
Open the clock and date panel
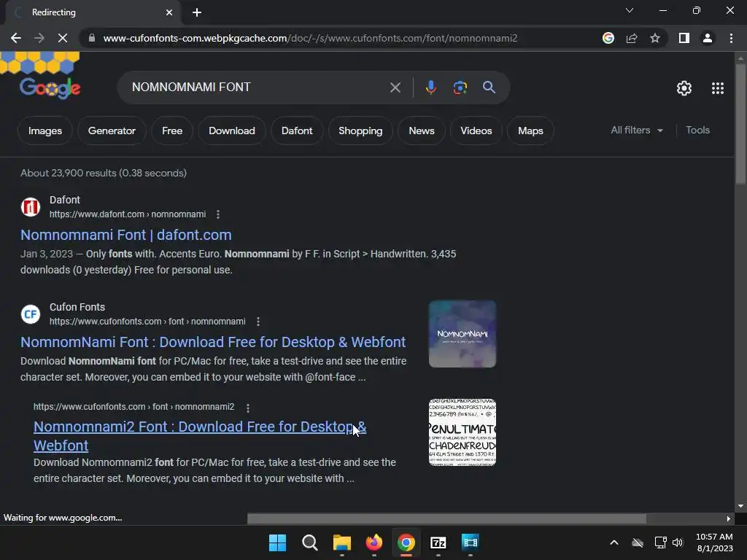[715, 542]
